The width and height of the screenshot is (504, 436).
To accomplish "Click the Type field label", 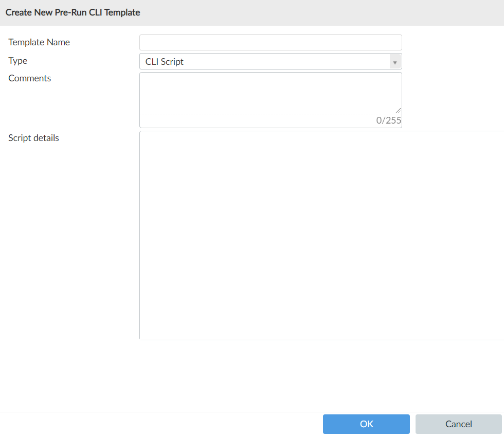I will (x=18, y=61).
